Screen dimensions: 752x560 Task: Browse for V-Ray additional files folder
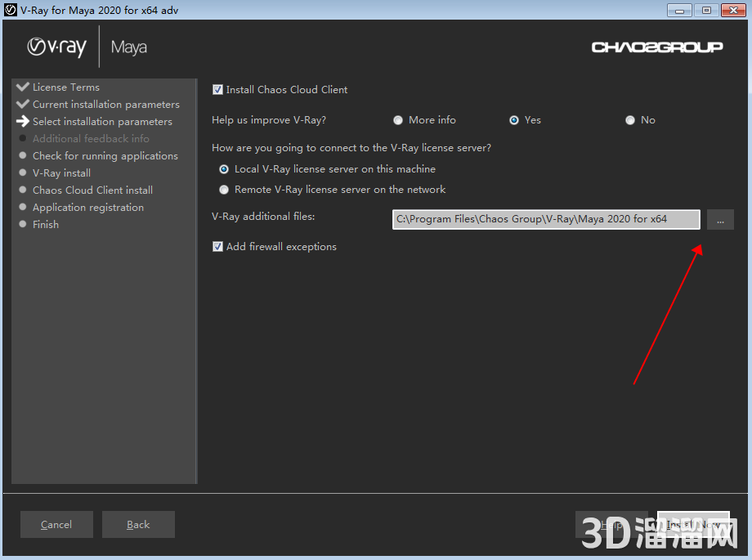[720, 220]
